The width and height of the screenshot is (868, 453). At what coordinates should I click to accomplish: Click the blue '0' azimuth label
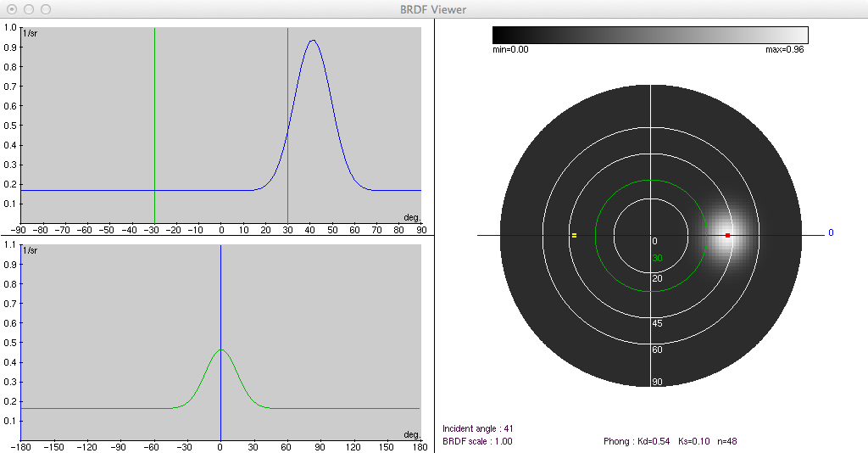point(831,232)
